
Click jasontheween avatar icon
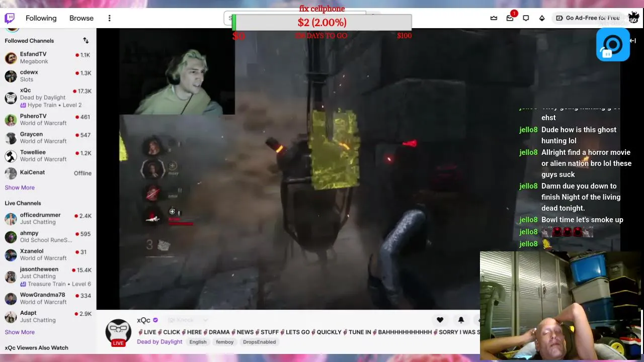(x=11, y=277)
